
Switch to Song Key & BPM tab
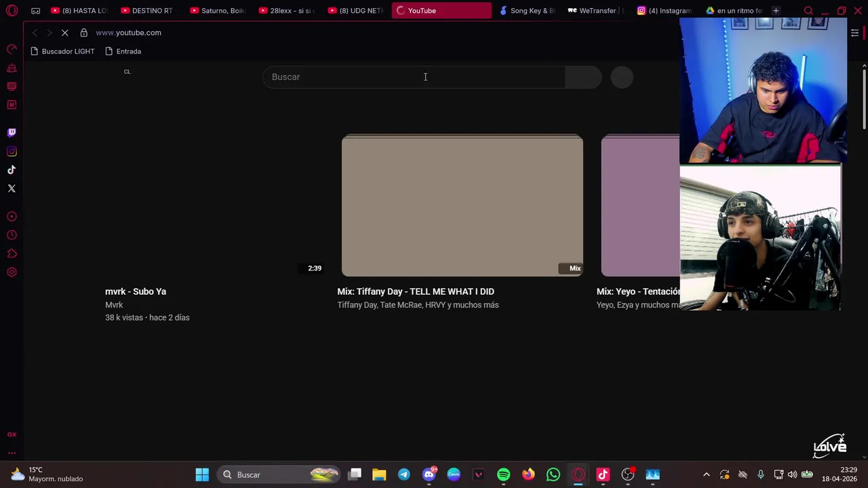[x=528, y=10]
